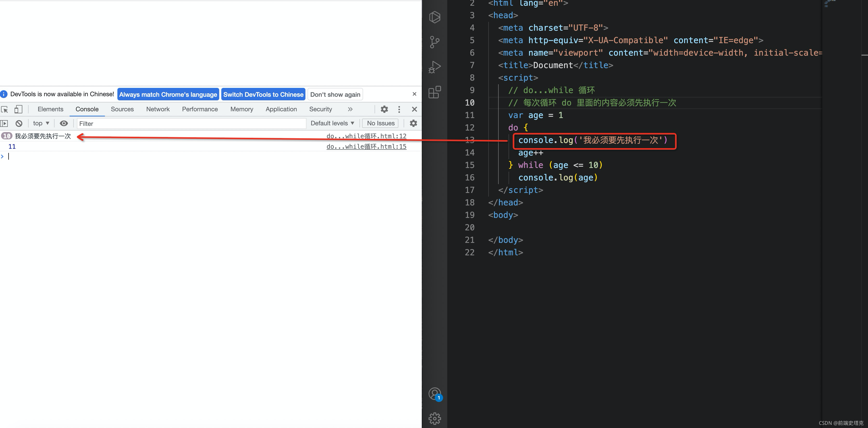Switch to the Sources tab
Image resolution: width=868 pixels, height=428 pixels.
tap(122, 109)
